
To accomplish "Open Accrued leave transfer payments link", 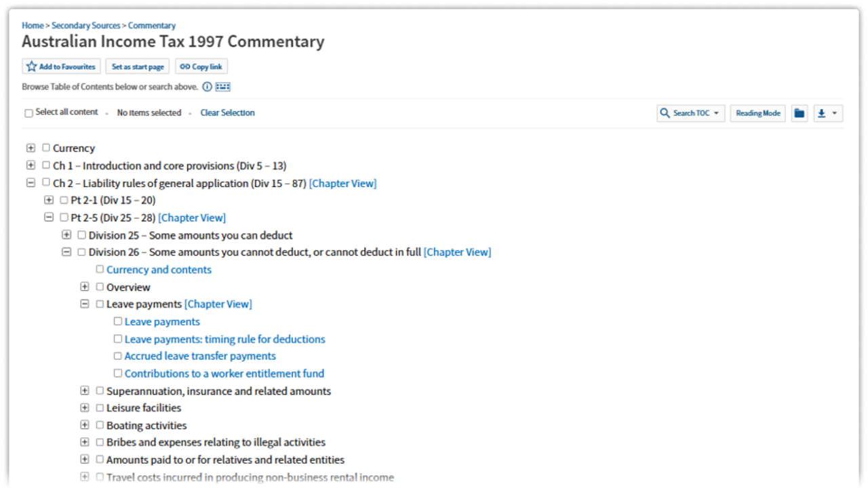I will [x=200, y=356].
